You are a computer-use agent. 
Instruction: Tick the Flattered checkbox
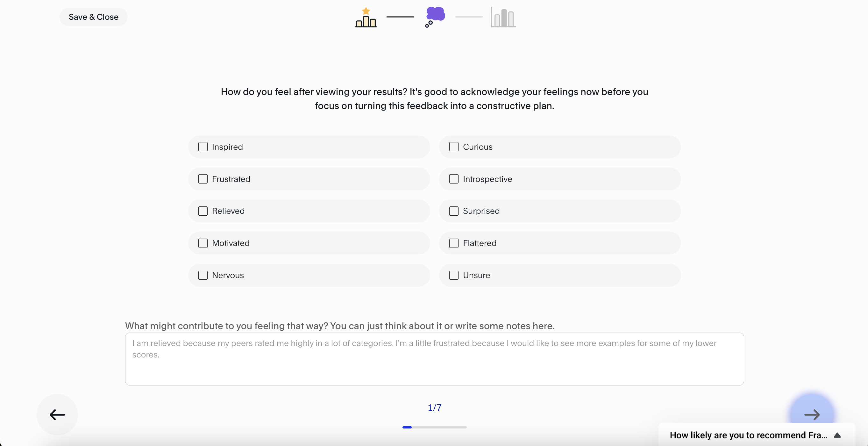click(x=454, y=243)
